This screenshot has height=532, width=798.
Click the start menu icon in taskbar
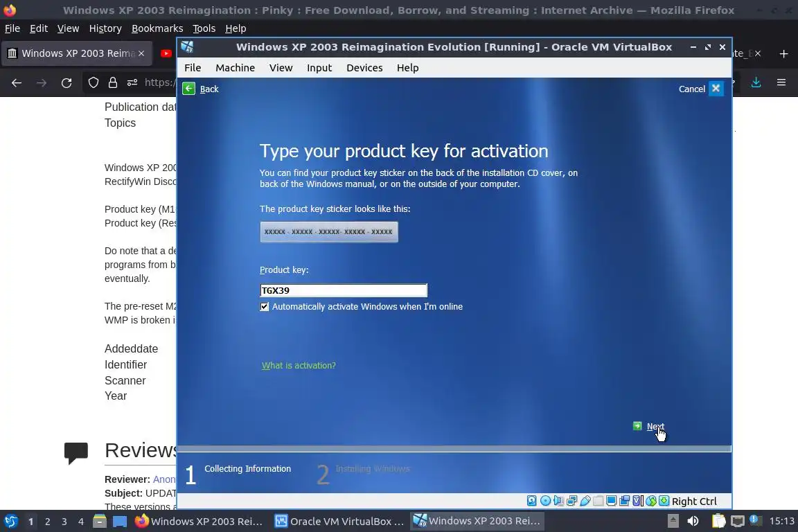pos(10,522)
